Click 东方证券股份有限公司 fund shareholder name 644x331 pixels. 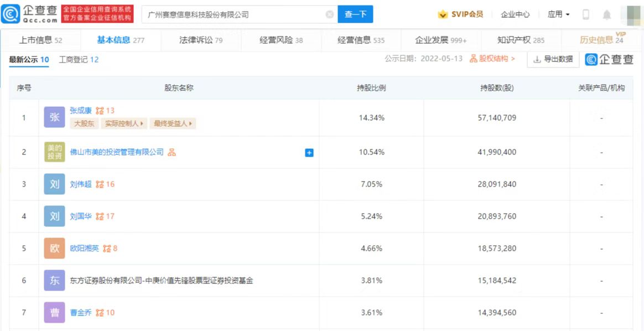pyautogui.click(x=162, y=281)
